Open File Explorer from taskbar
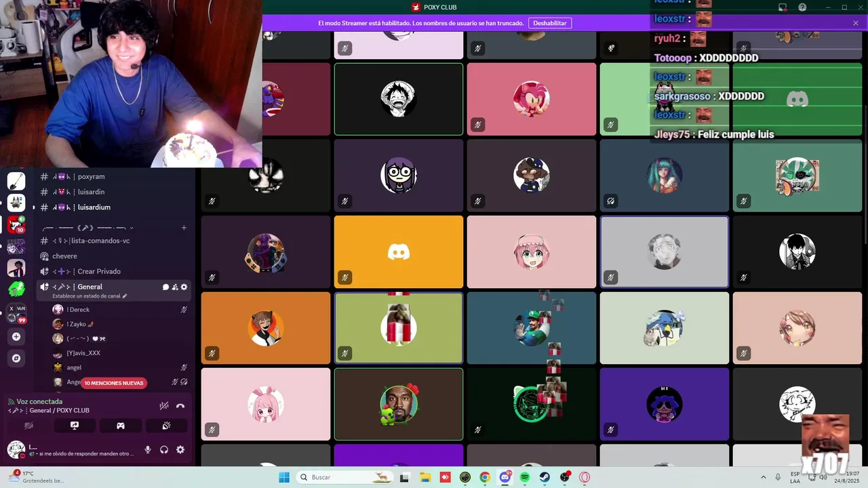Screen dimensions: 868x488 click(425, 477)
